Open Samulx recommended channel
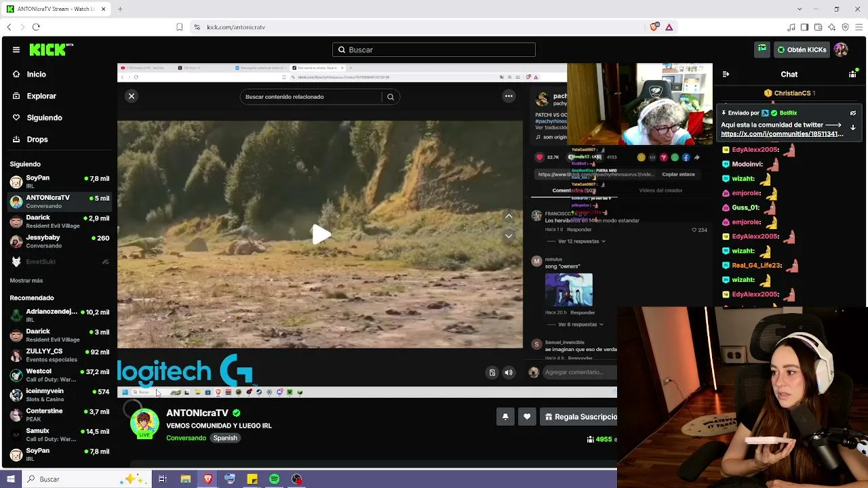Viewport: 868px width, 488px height. click(x=60, y=434)
